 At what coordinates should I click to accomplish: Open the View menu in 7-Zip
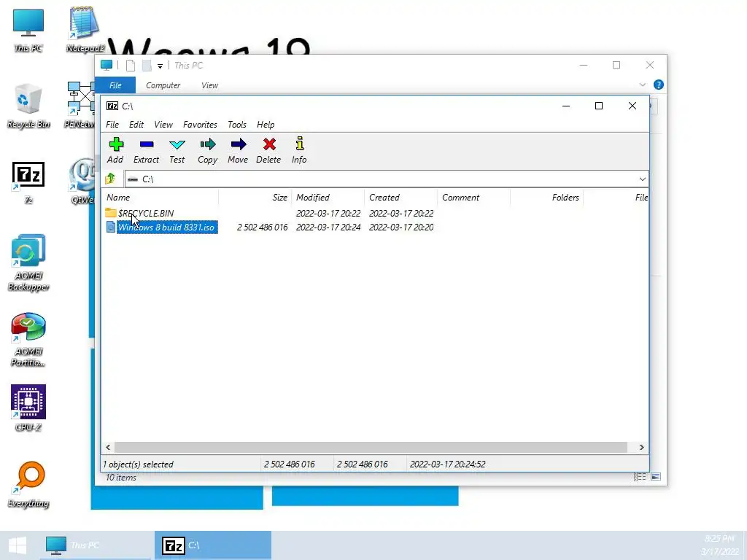pos(163,124)
